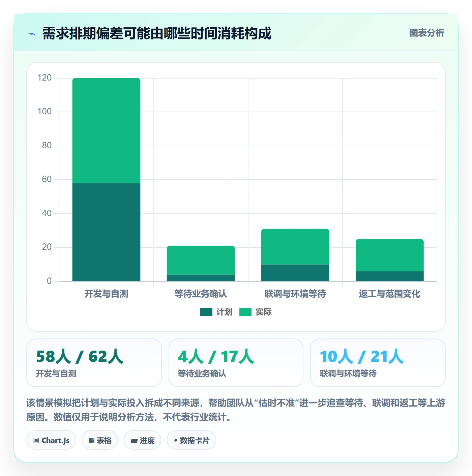Open the 10人 / 21人 data card

click(378, 363)
